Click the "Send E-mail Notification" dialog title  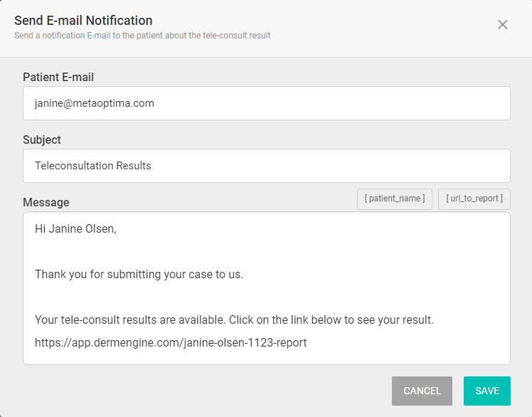83,21
